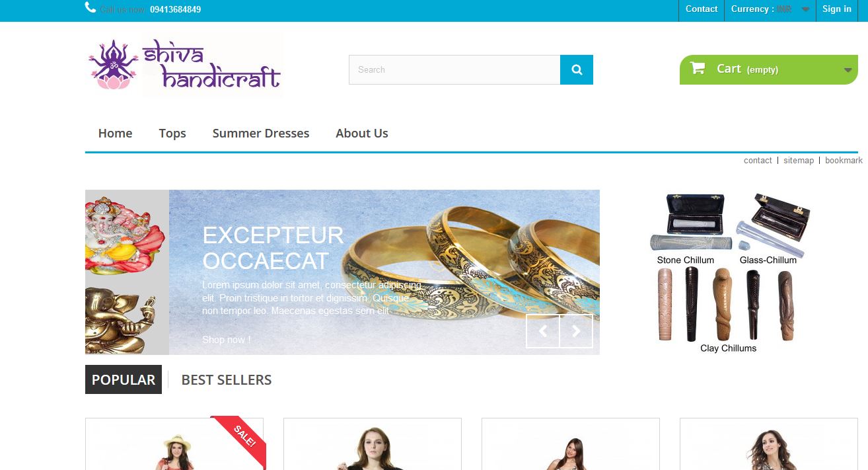Image resolution: width=868 pixels, height=470 pixels.
Task: Go to previous slide with left arrow
Action: [x=543, y=331]
